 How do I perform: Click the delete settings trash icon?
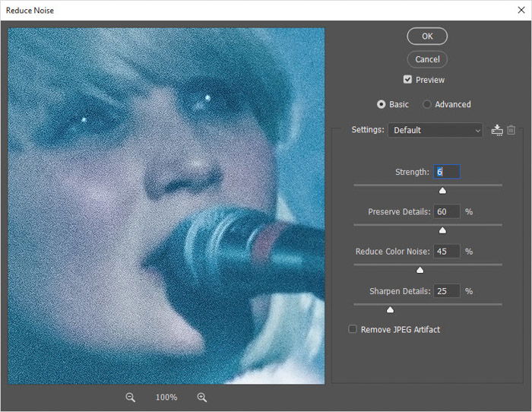[511, 130]
